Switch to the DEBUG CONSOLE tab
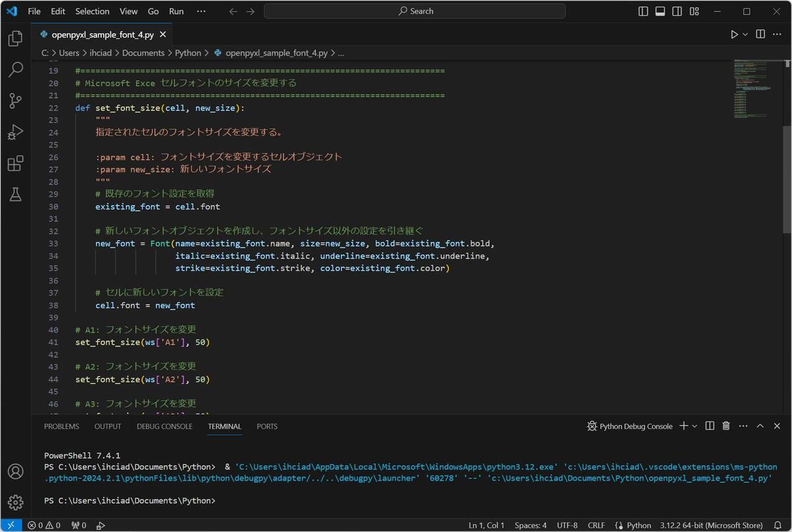Image resolution: width=792 pixels, height=532 pixels. [x=164, y=426]
